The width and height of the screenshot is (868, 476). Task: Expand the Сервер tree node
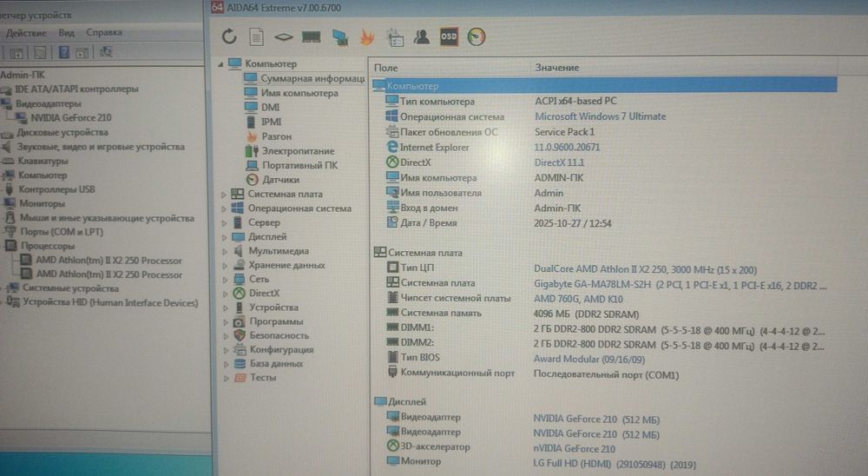point(225,222)
